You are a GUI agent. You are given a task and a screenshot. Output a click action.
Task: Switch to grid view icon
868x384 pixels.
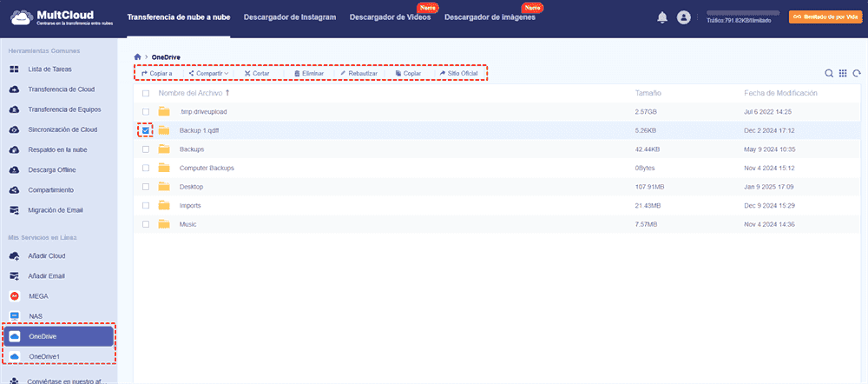coord(843,73)
